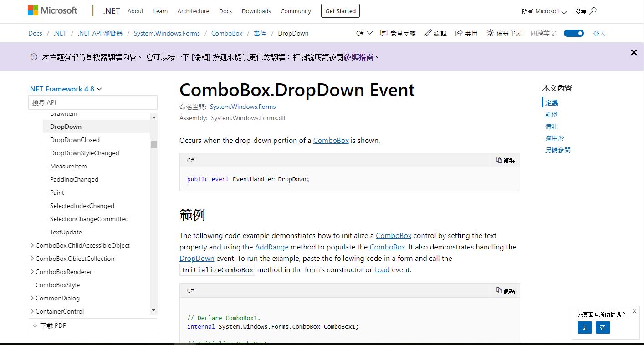This screenshot has height=345, width=644.
Task: Dismiss the page helpful feedback popup
Action: tap(634, 311)
